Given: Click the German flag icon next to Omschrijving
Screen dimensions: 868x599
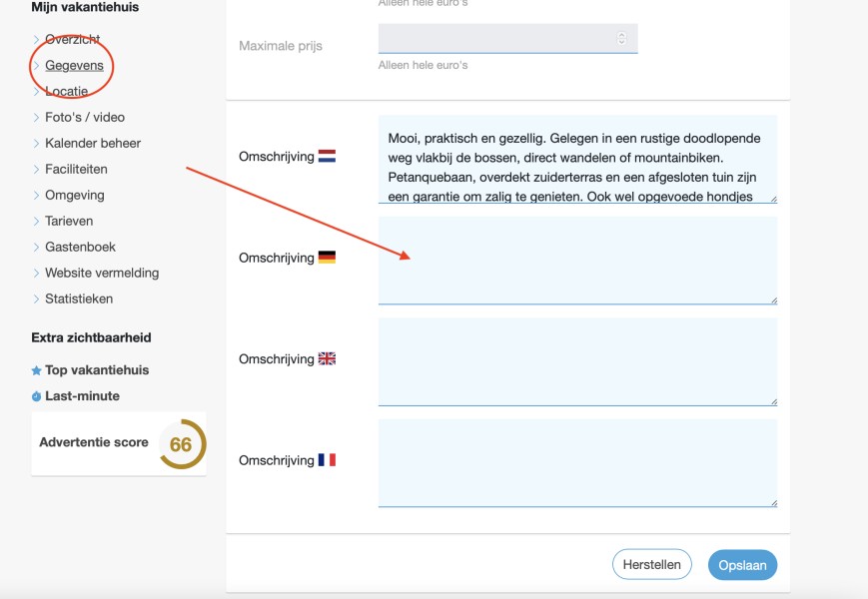Looking at the screenshot, I should (327, 258).
